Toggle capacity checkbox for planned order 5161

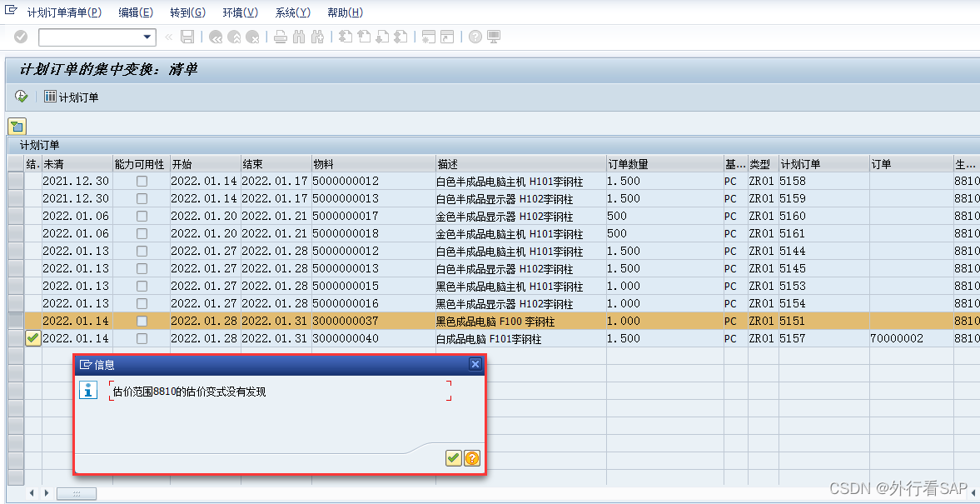pos(142,234)
